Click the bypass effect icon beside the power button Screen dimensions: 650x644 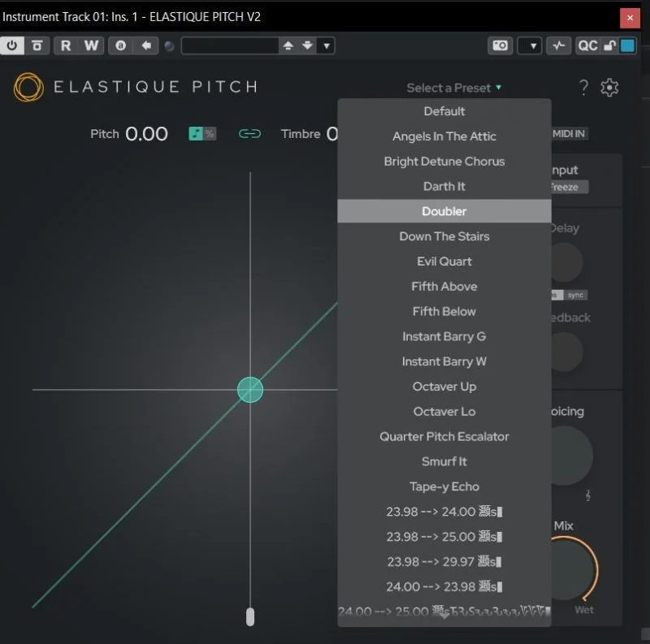pos(37,45)
